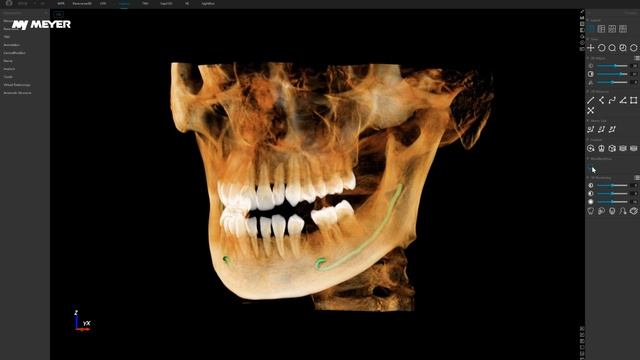Select Anatomic Structure in the left list

[x=18, y=93]
